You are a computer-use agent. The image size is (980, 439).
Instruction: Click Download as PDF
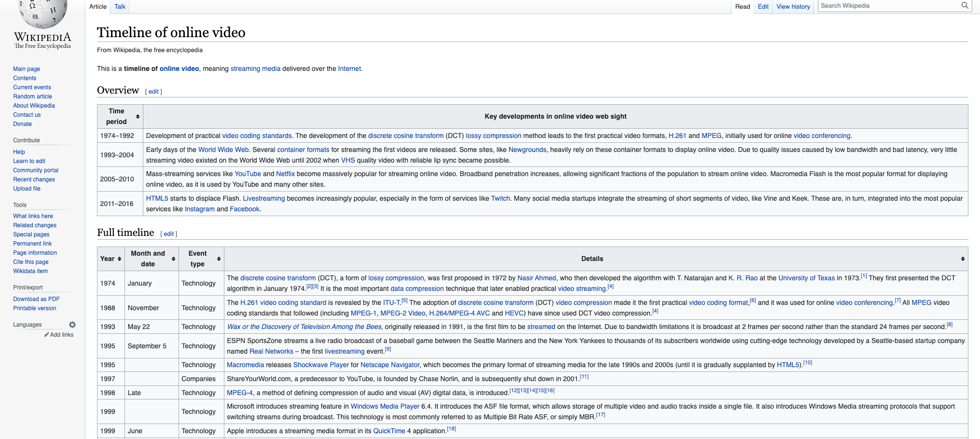(x=36, y=299)
